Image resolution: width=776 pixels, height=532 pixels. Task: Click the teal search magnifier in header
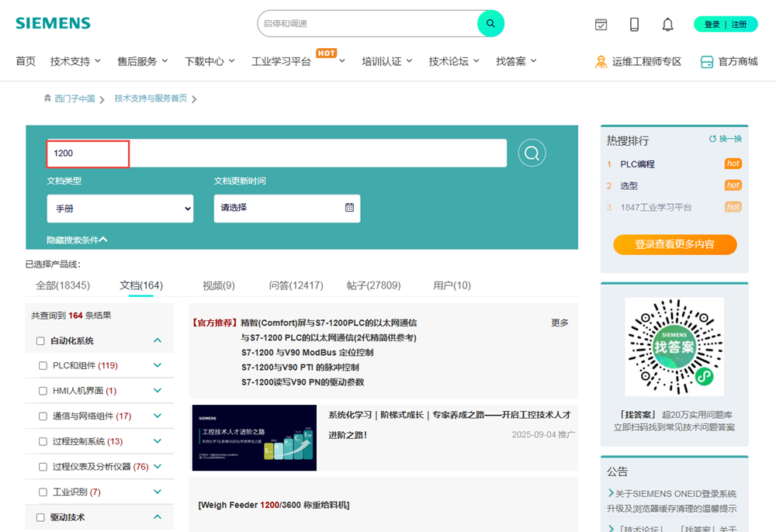click(x=490, y=23)
